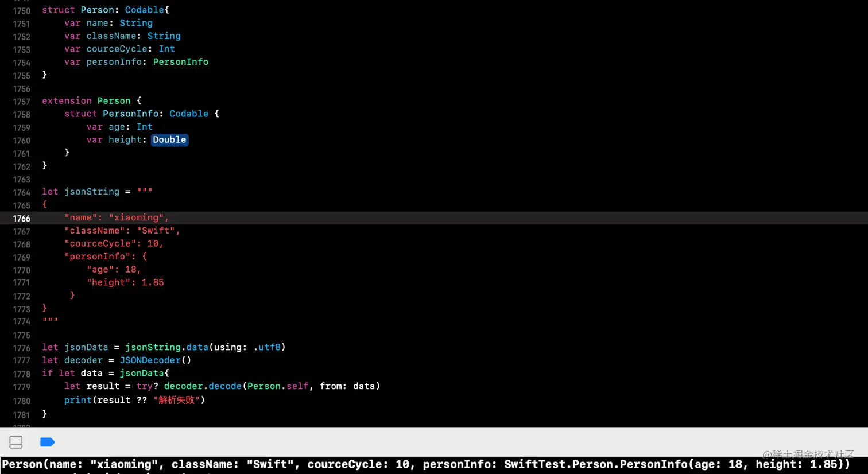This screenshot has width=868, height=474.
Task: Click 'var className: String' line
Action: 122,36
